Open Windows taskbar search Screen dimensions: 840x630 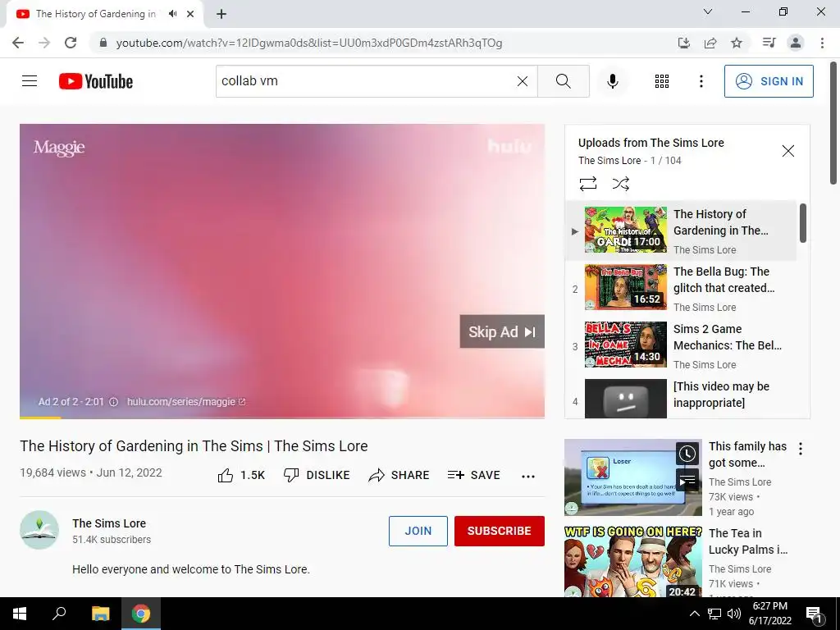[x=59, y=614]
